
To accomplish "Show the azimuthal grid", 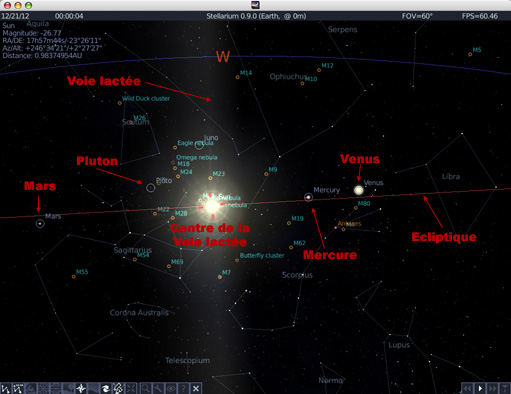I will click(x=43, y=388).
